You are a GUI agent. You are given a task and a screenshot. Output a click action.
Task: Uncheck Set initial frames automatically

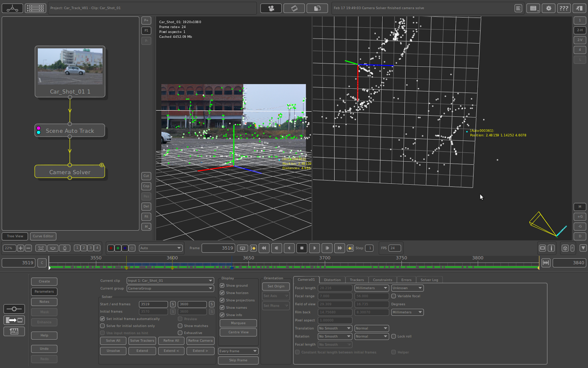(103, 319)
